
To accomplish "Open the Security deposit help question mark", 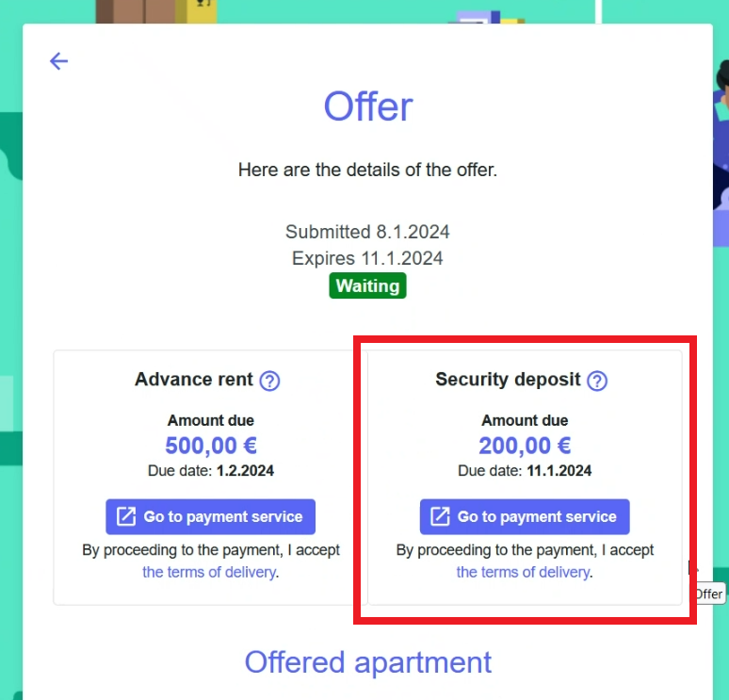I will click(x=597, y=381).
